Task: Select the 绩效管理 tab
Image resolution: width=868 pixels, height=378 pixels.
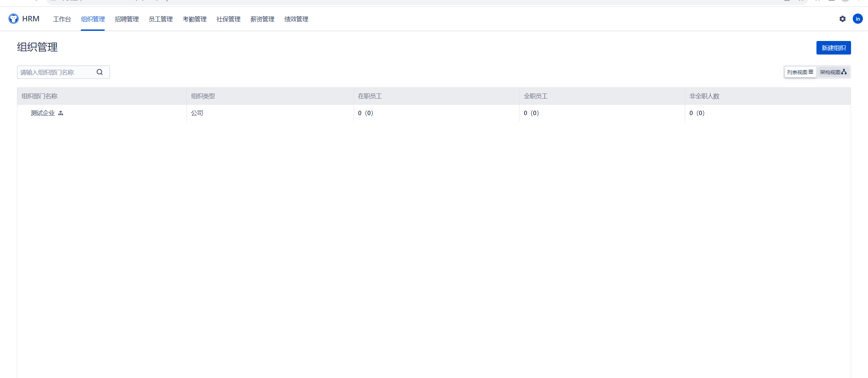Action: (x=296, y=19)
